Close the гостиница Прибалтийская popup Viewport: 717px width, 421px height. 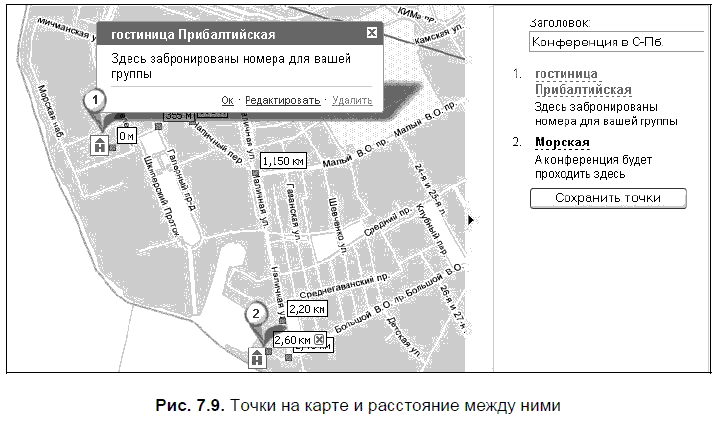[x=372, y=33]
